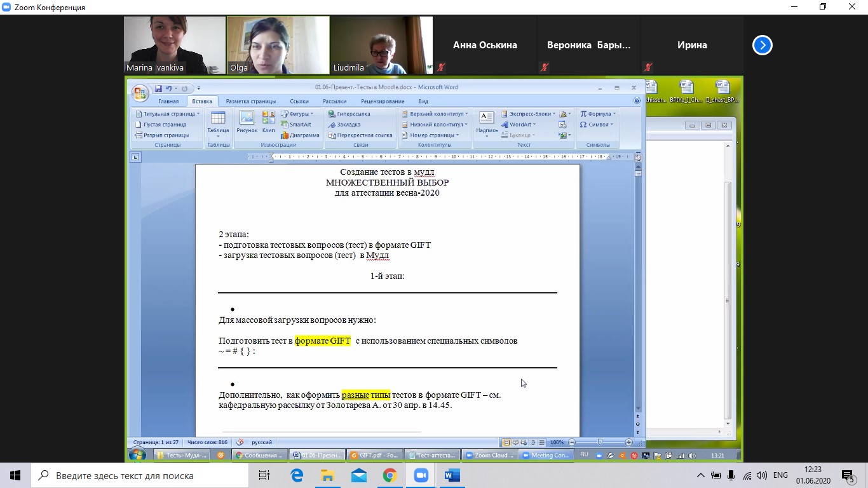The width and height of the screenshot is (868, 488).
Task: Select Marina Ivankiva's video thumbnail
Action: pyautogui.click(x=175, y=45)
